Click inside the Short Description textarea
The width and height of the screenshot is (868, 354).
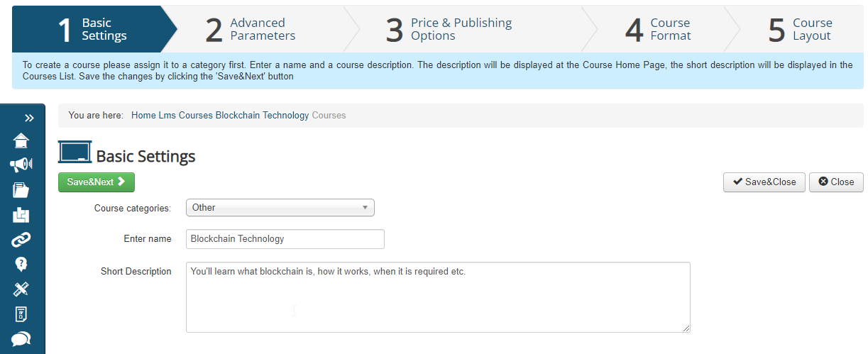437,297
